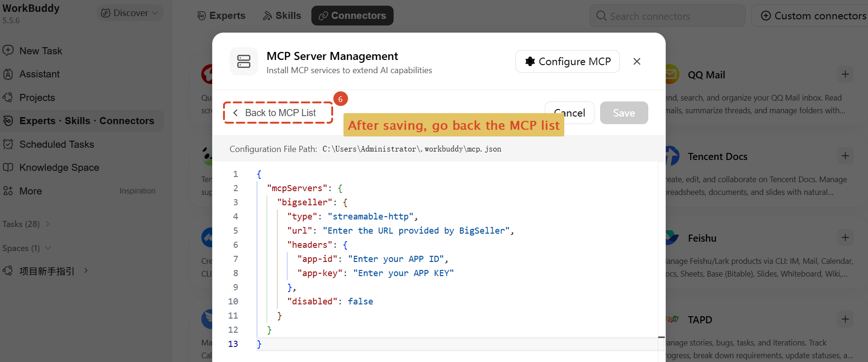Image resolution: width=868 pixels, height=362 pixels.
Task: Open the Assistant sidebar icon
Action: point(8,74)
